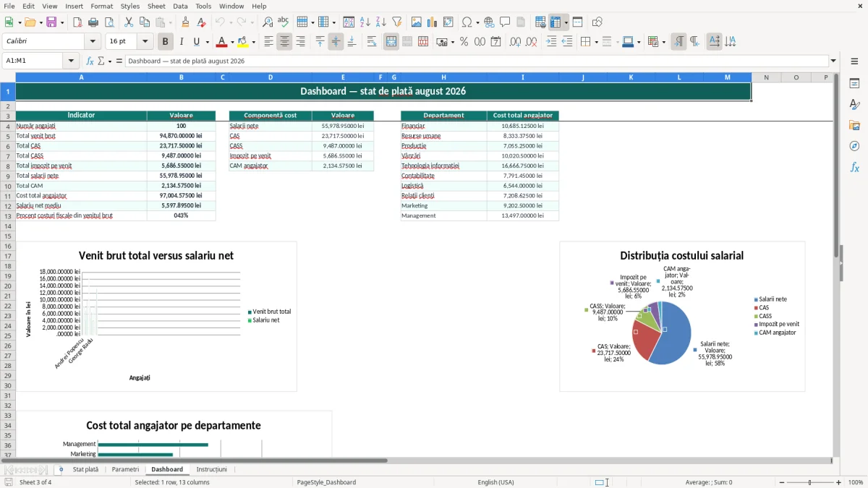The height and width of the screenshot is (488, 868).
Task: Toggle Align Right button
Action: [x=300, y=42]
